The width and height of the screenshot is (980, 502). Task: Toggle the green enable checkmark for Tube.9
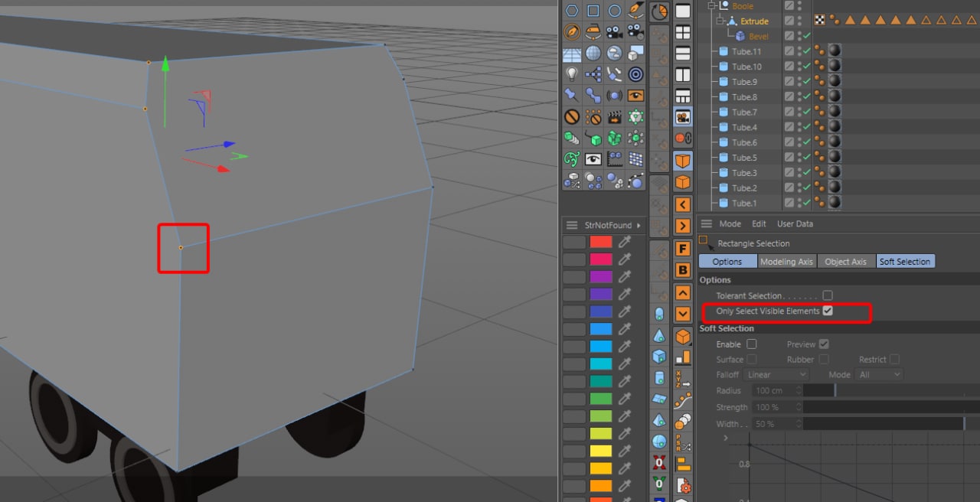pos(806,81)
